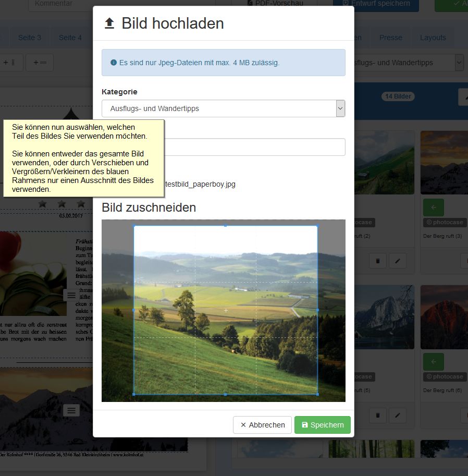This screenshot has width=468, height=476.
Task: Click the center crosshair of the crop area
Action: [226, 310]
